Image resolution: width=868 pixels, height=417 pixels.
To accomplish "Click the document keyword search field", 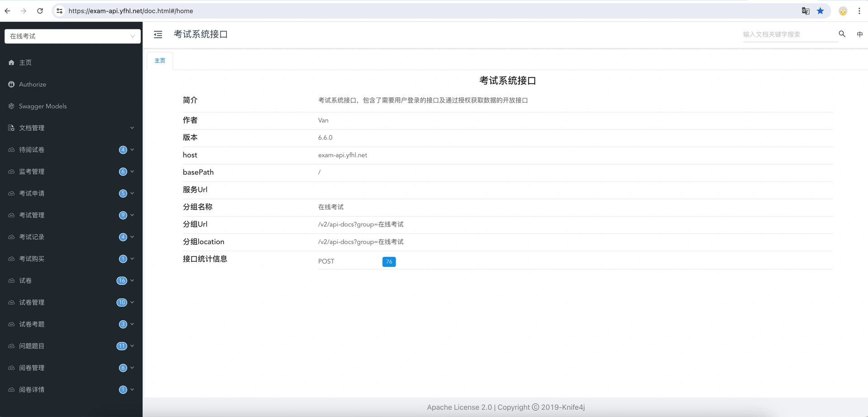I will pos(790,34).
